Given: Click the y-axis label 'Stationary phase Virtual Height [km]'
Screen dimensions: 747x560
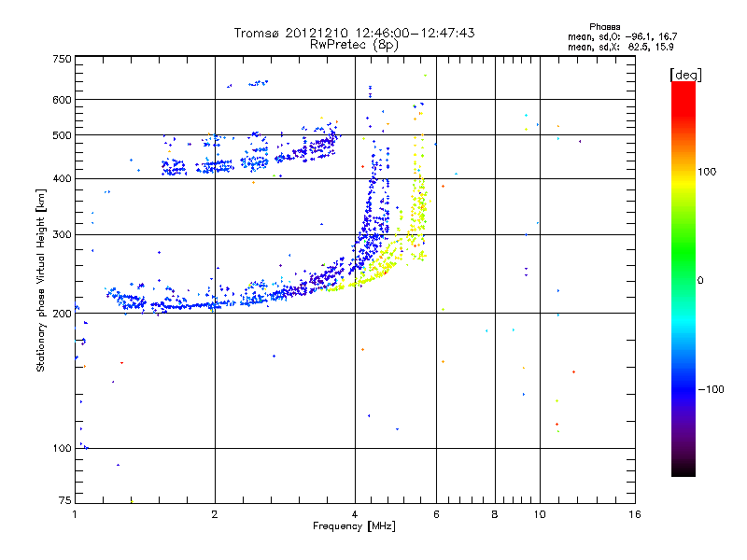Looking at the screenshot, I should pos(41,280).
